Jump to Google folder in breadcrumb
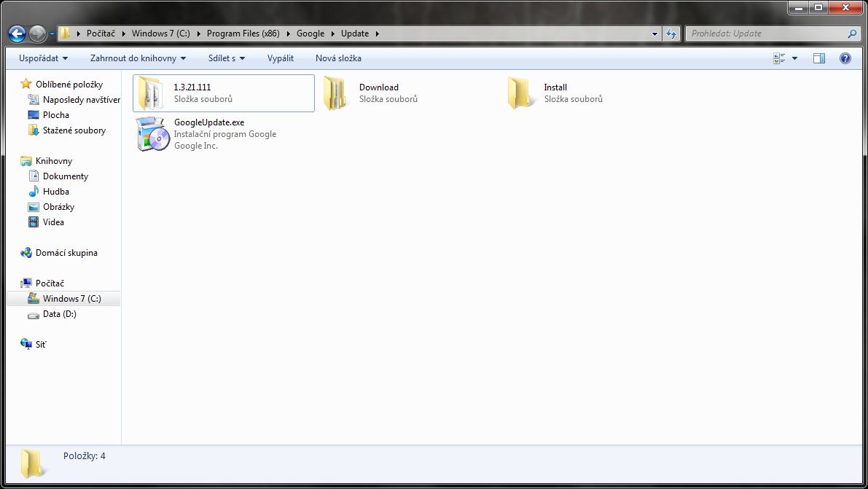Image resolution: width=868 pixels, height=489 pixels. coord(310,34)
